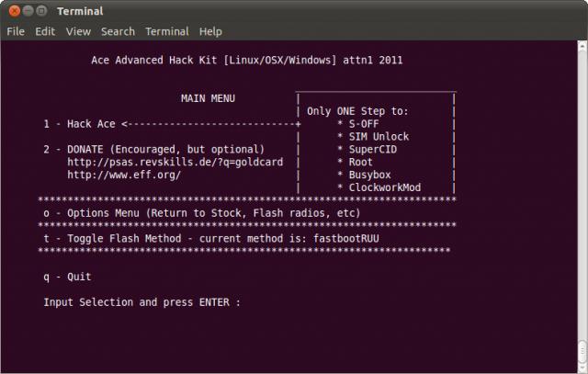The width and height of the screenshot is (588, 374).
Task: Click the scrollbar up arrow
Action: [x=582, y=45]
